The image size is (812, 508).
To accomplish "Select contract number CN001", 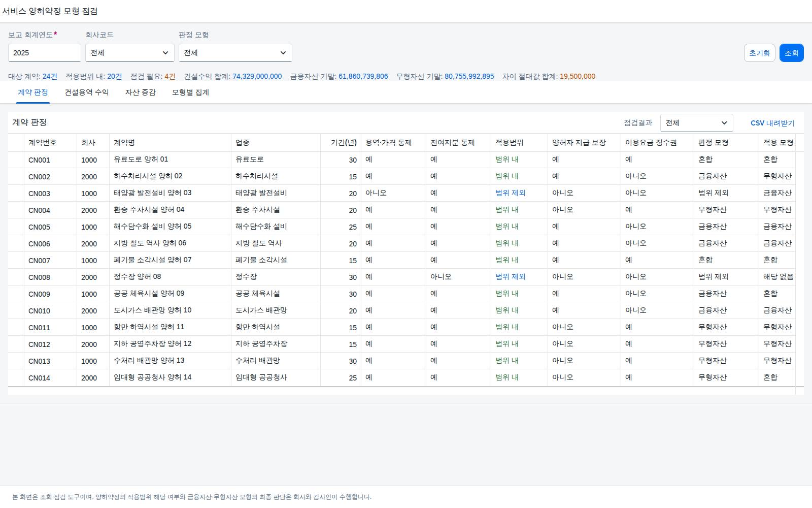I will pos(39,160).
